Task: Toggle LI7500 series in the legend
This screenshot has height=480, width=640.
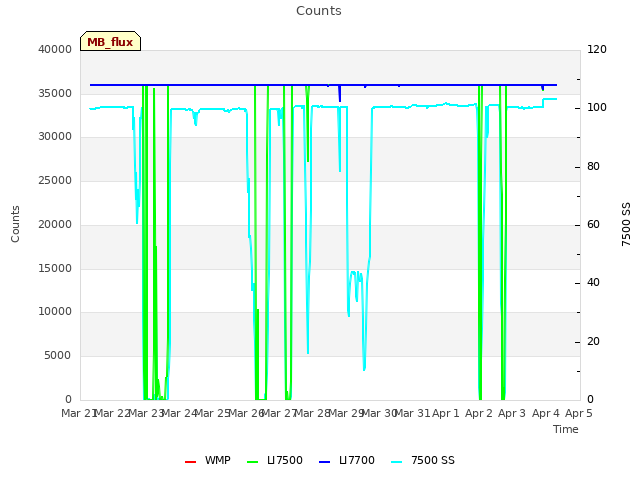Action: 275,460
